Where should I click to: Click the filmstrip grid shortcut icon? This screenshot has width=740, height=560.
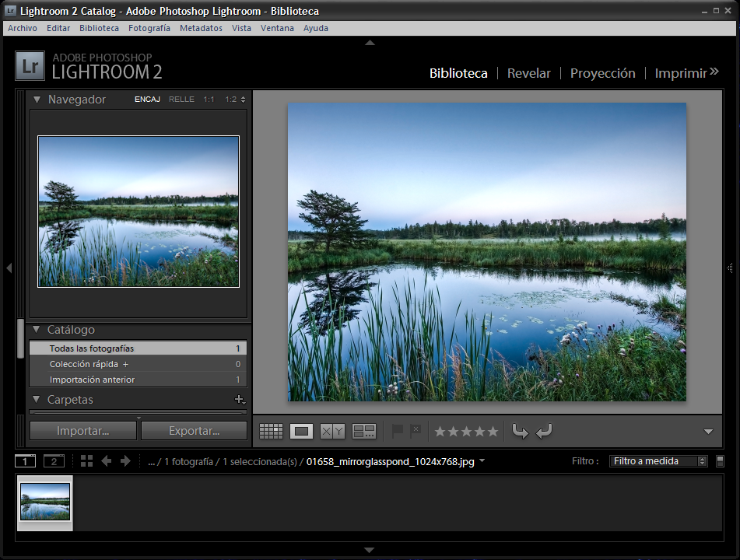[86, 461]
